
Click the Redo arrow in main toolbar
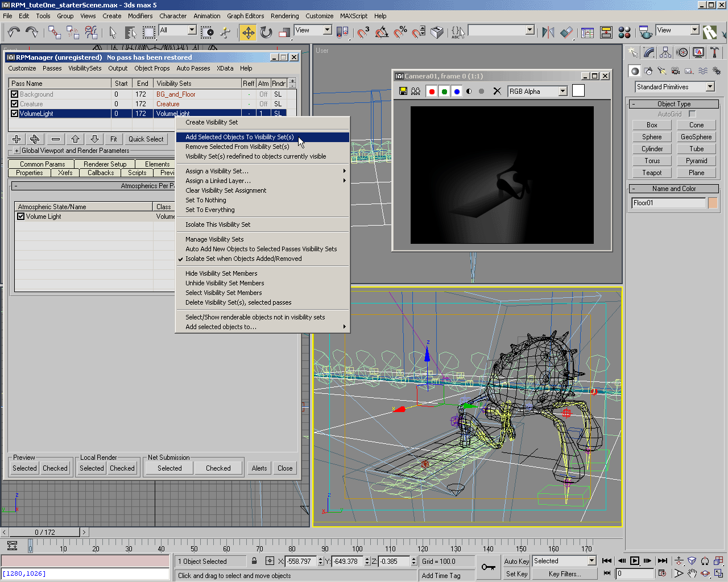pos(32,32)
